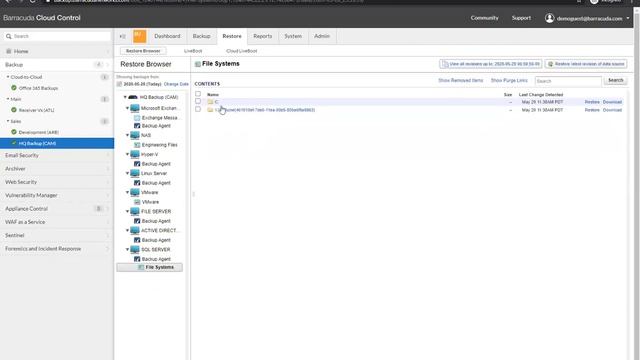The image size is (640, 360).
Task: Open Vulnerability Manager in sidebar
Action: (x=57, y=196)
